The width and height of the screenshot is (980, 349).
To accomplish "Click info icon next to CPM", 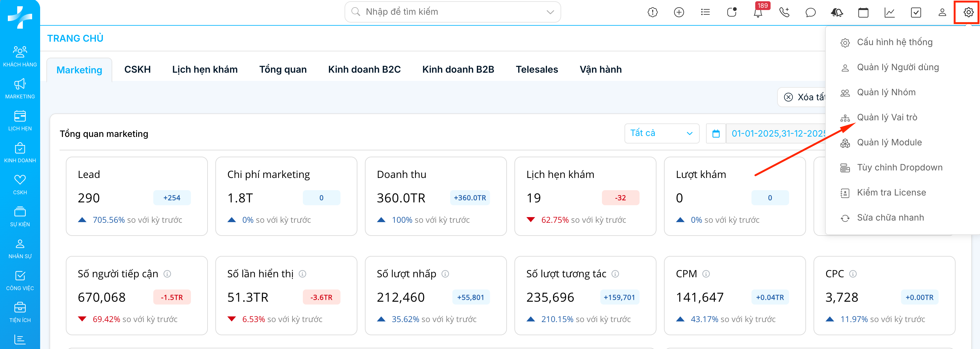I will click(x=706, y=274).
